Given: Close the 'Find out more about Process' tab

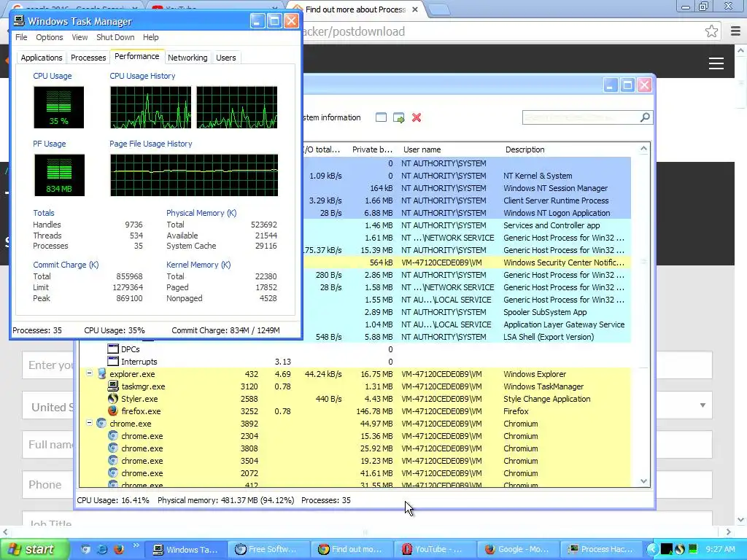Looking at the screenshot, I should tap(415, 9).
